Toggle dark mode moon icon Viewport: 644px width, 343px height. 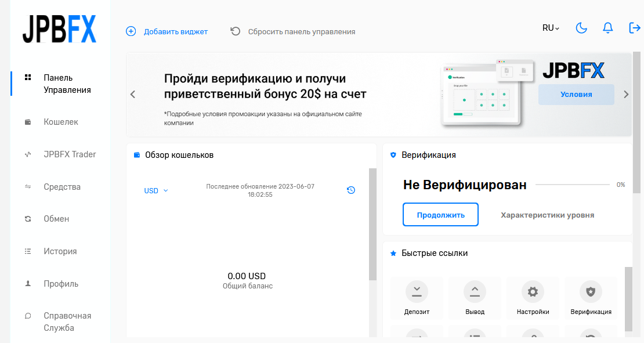coord(581,28)
